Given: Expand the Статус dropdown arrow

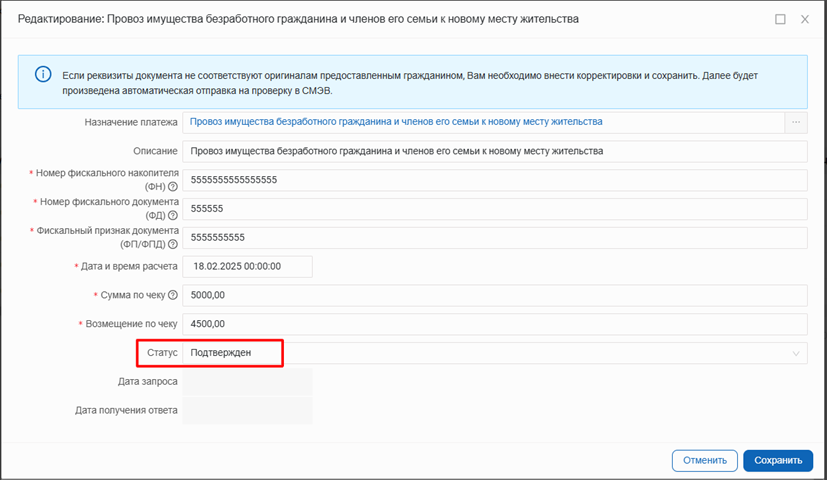Looking at the screenshot, I should pyautogui.click(x=796, y=353).
